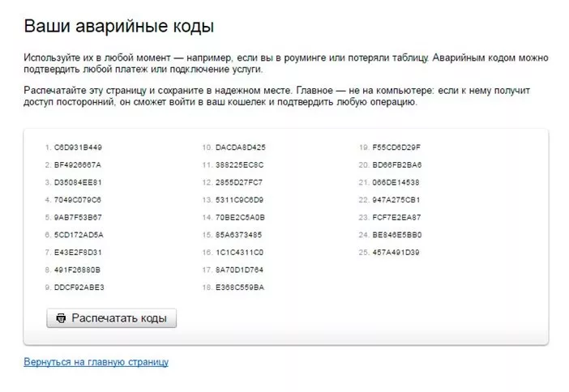The width and height of the screenshot is (569, 392).
Task: Click emergency code number 10 starting with DACD
Action: (x=240, y=147)
